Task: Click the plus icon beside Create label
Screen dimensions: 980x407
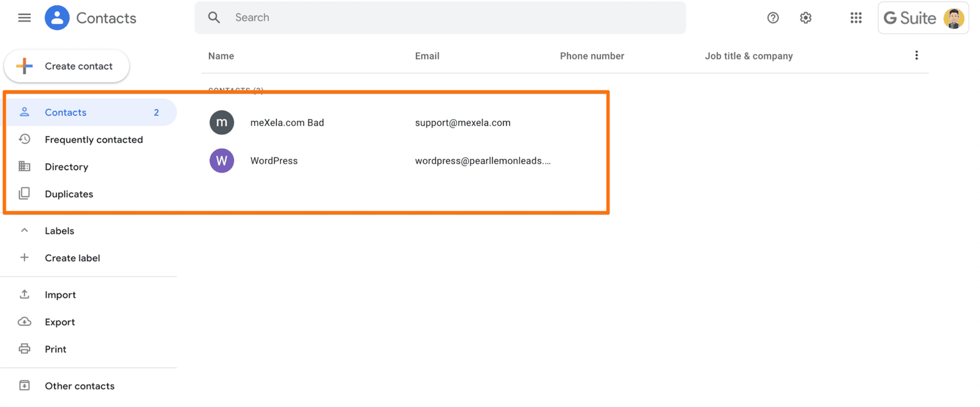Action: click(24, 257)
